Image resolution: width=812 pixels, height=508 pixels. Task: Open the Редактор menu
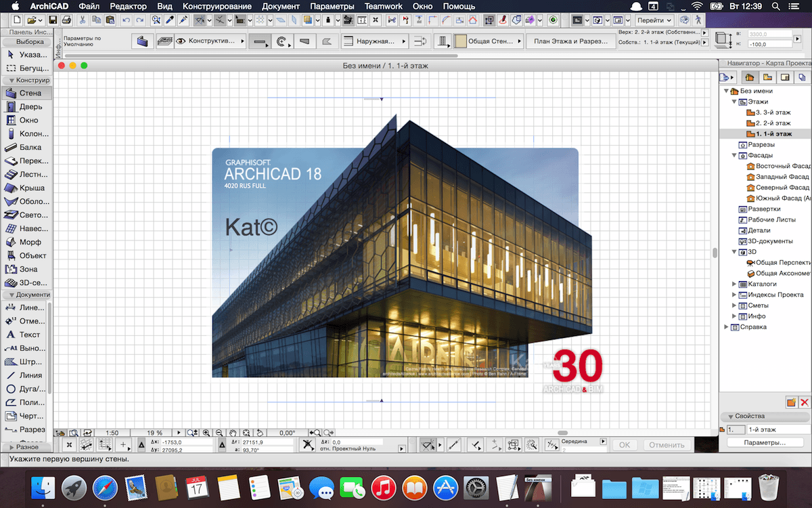tap(127, 6)
